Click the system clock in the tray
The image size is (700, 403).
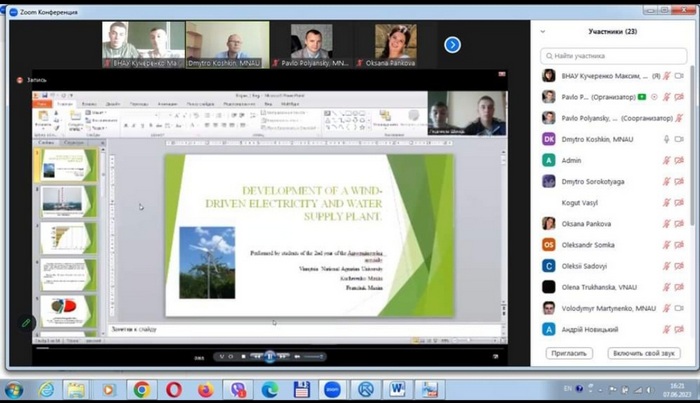[677, 390]
